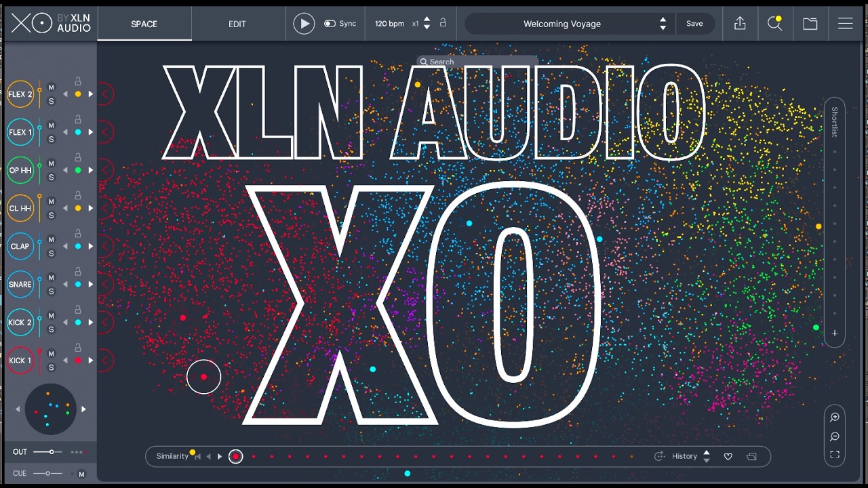Click the tempo lock icon
Screen dimensions: 868x488
coord(443,23)
